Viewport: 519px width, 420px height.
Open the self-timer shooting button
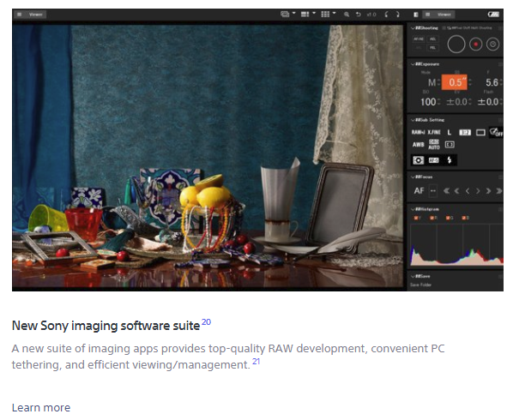click(493, 43)
